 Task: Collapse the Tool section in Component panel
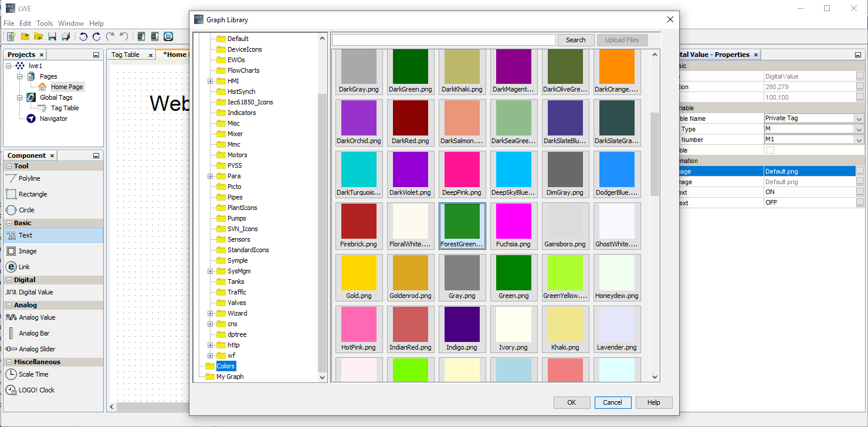point(9,166)
